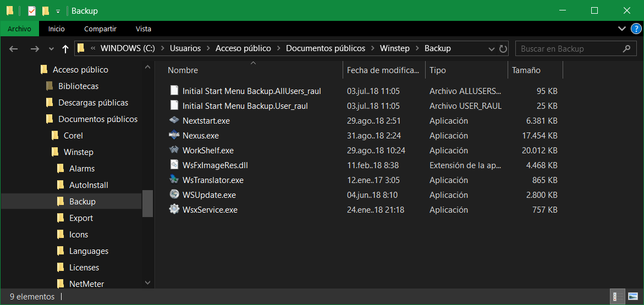Click Winstep in the breadcrumb path
644x305 pixels.
click(x=394, y=48)
